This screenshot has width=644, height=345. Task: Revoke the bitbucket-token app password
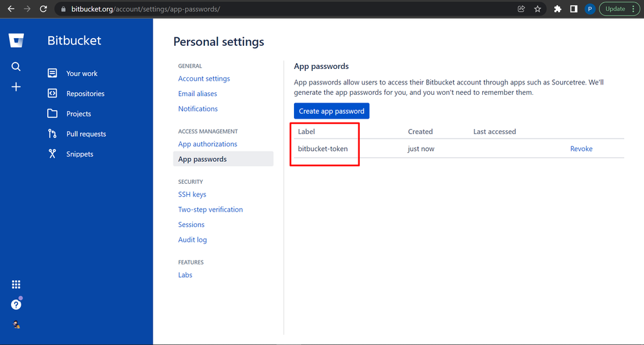581,149
